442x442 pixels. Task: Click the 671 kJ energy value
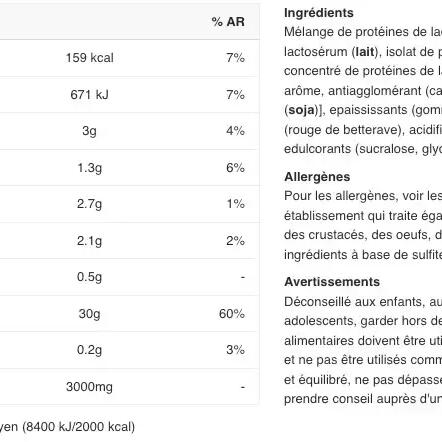tap(89, 95)
